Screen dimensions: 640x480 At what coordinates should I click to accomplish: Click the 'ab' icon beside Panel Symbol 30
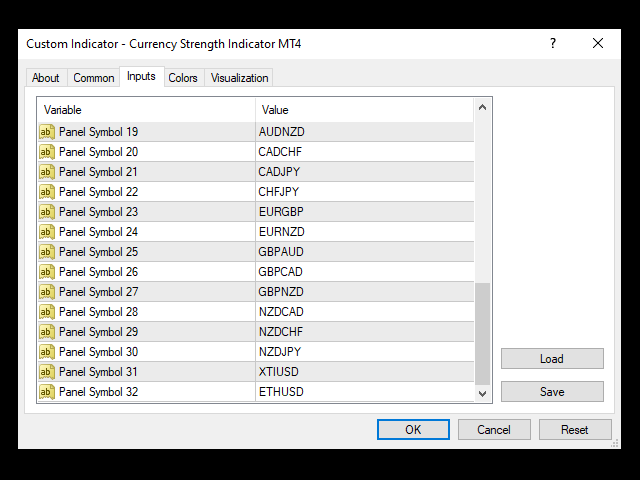pyautogui.click(x=47, y=352)
